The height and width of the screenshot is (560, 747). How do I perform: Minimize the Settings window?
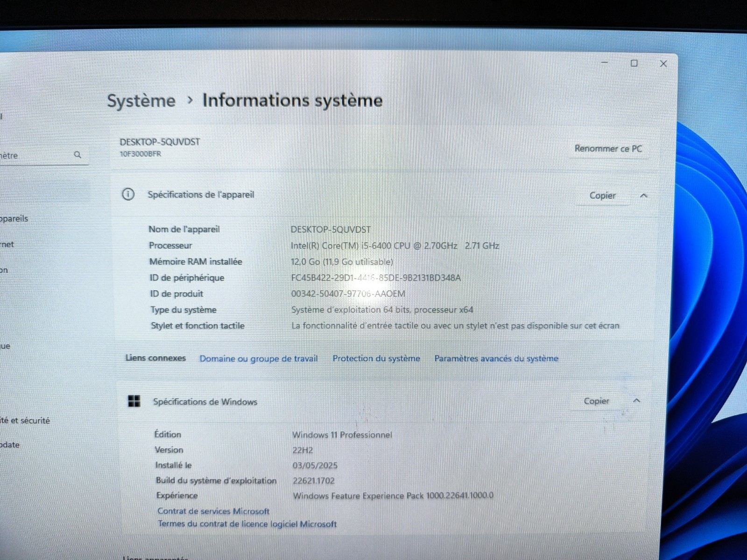pyautogui.click(x=605, y=63)
